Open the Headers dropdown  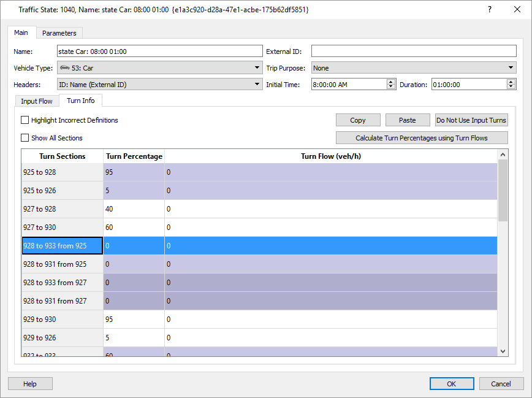pos(257,85)
